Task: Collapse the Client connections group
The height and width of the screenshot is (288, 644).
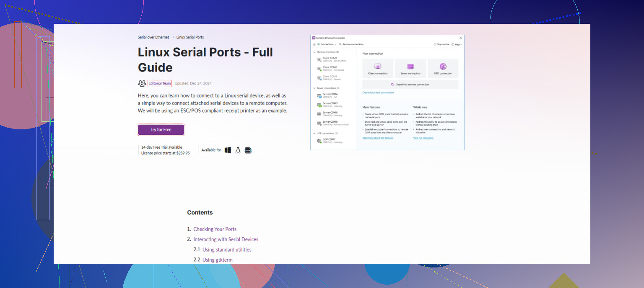Action: coord(314,52)
